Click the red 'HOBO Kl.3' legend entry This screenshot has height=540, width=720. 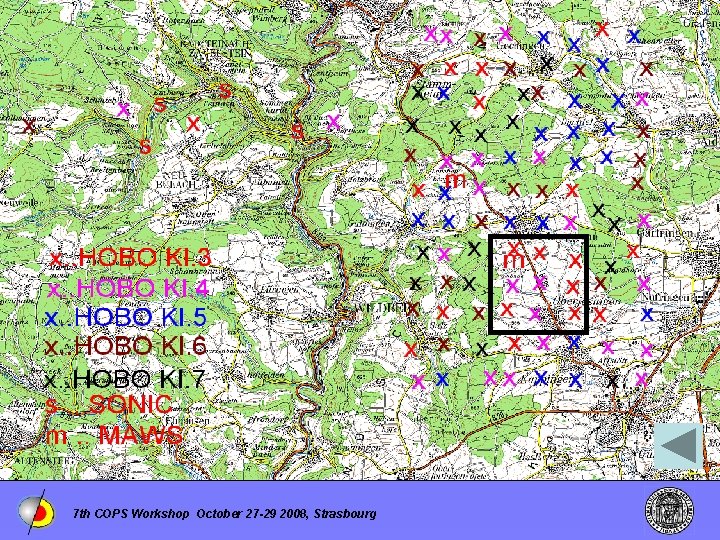tap(130, 257)
